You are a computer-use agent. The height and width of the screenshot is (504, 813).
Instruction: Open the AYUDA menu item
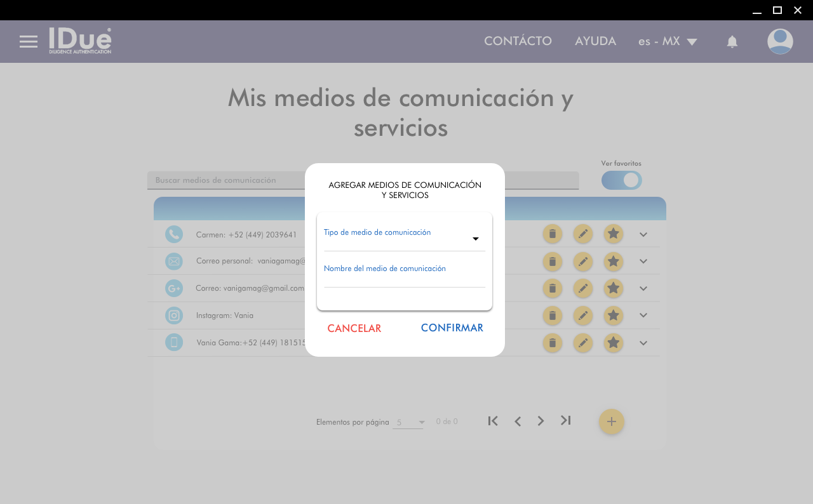click(595, 41)
